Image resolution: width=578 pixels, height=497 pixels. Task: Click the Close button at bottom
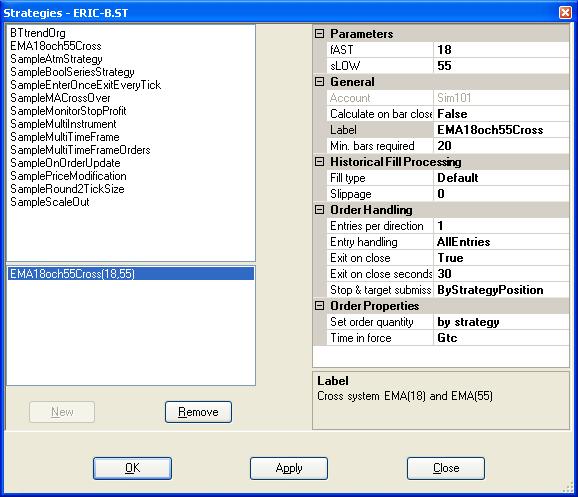446,468
